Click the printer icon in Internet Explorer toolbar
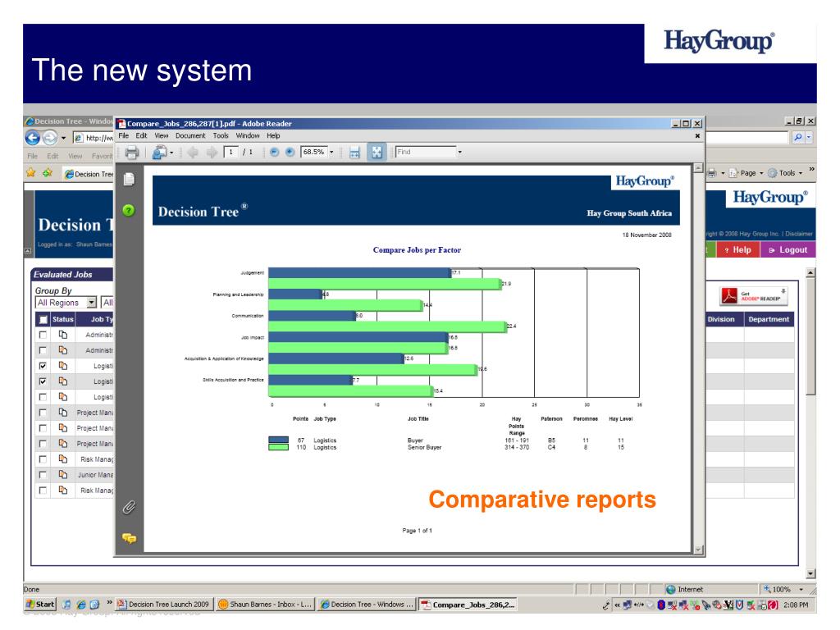The image size is (840, 630). tap(712, 173)
